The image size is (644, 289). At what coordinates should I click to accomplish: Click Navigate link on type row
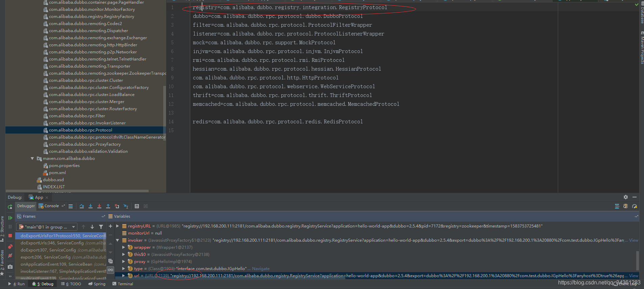click(x=261, y=269)
